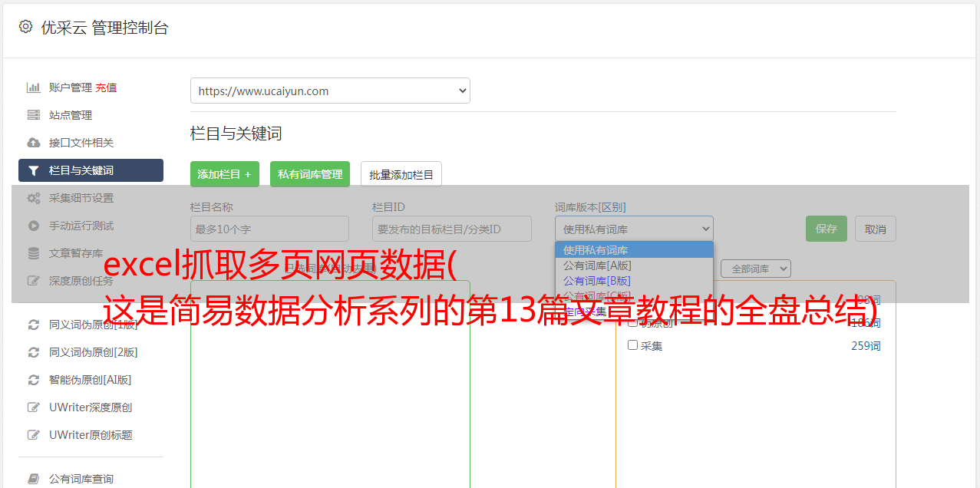Focus the 栏目名称 input field
The height and width of the screenshot is (488, 980).
pos(269,229)
